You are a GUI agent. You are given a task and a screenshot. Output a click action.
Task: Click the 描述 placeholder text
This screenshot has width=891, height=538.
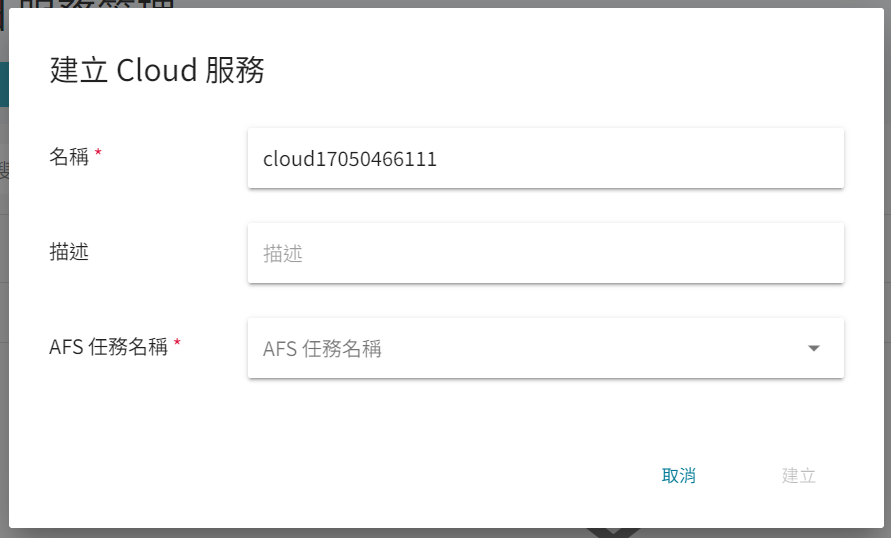click(282, 254)
